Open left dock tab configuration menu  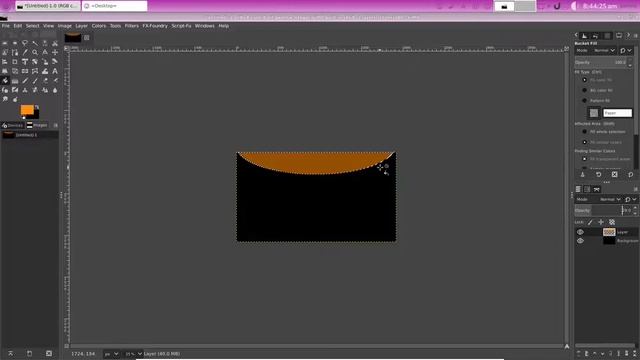click(x=56, y=125)
